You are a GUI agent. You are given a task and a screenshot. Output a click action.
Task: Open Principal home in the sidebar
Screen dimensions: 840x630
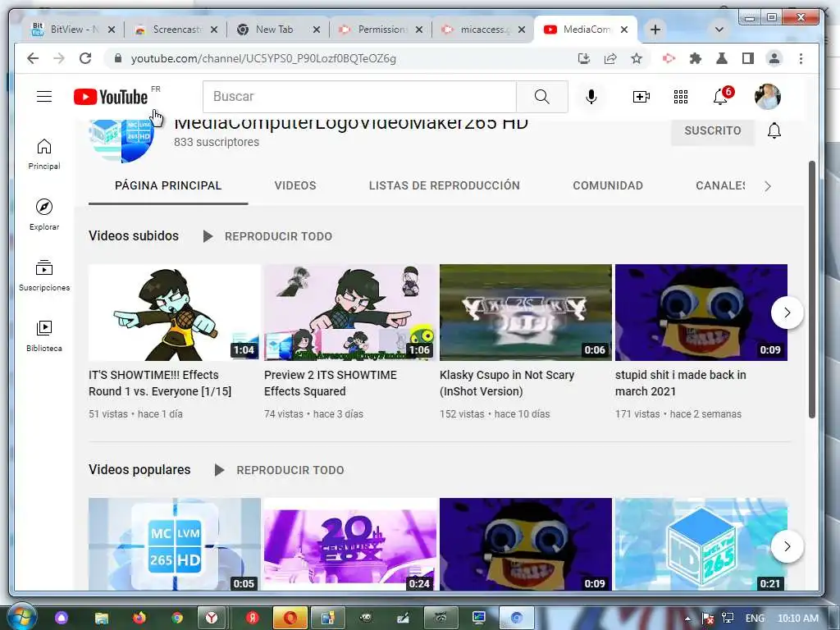[44, 154]
